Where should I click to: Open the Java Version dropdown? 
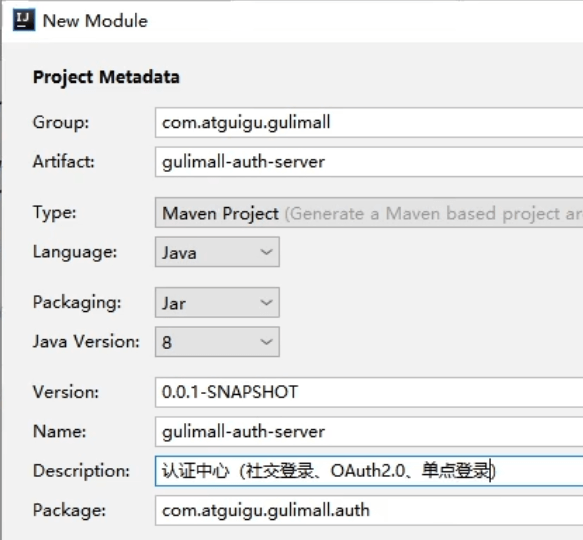217,342
